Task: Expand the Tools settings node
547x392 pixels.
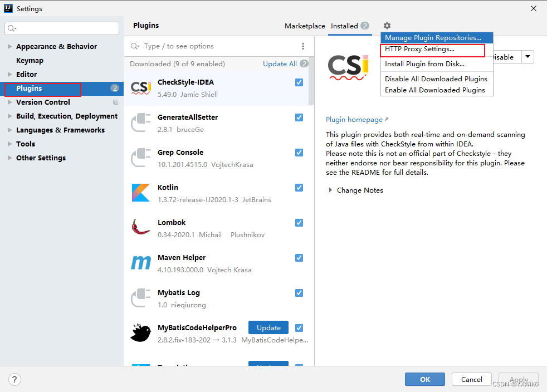Action: (x=10, y=144)
